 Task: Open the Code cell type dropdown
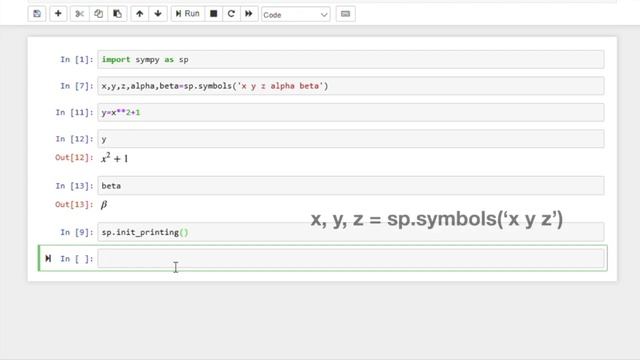click(296, 15)
